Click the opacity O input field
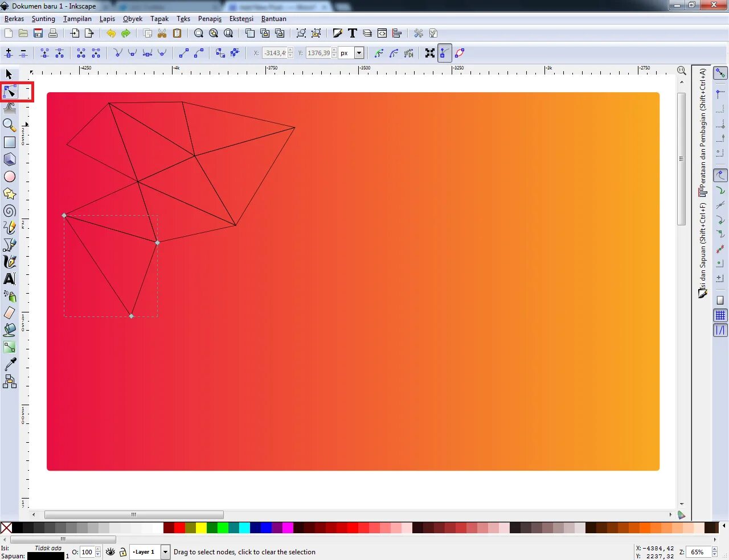 87,552
